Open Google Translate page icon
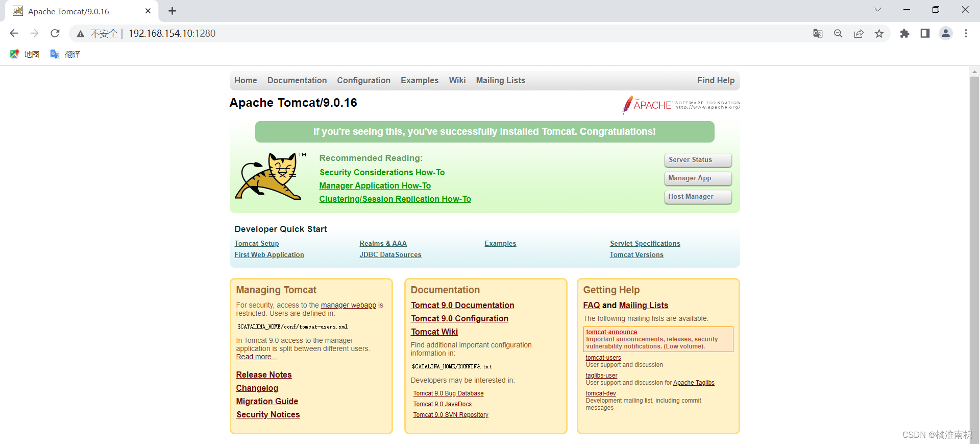980x444 pixels. click(x=818, y=33)
